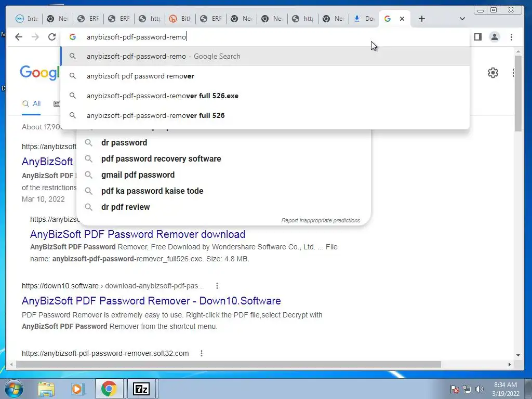This screenshot has height=399, width=532.
Task: Open options for soft32.com result
Action: (202, 353)
